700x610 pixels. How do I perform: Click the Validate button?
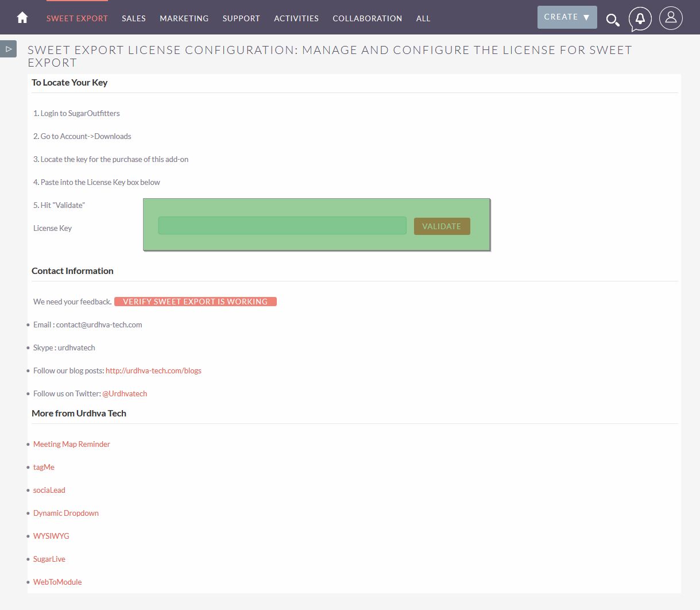coord(442,226)
